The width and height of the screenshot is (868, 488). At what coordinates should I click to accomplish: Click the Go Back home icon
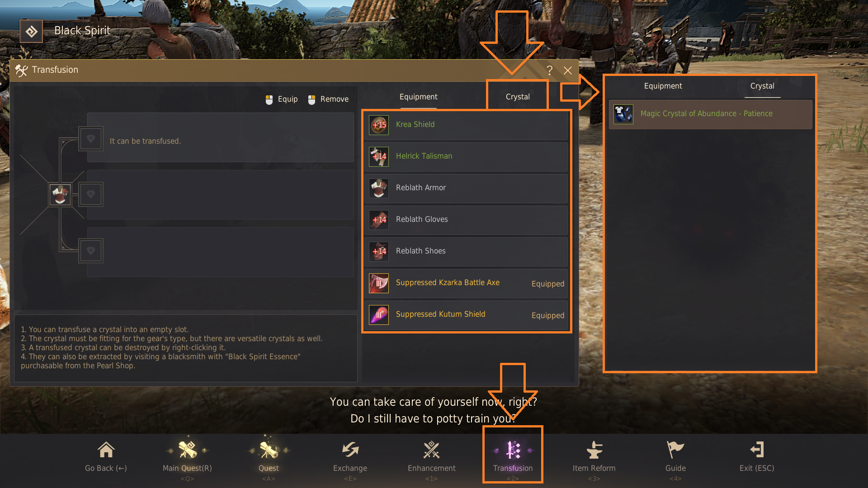(x=106, y=450)
